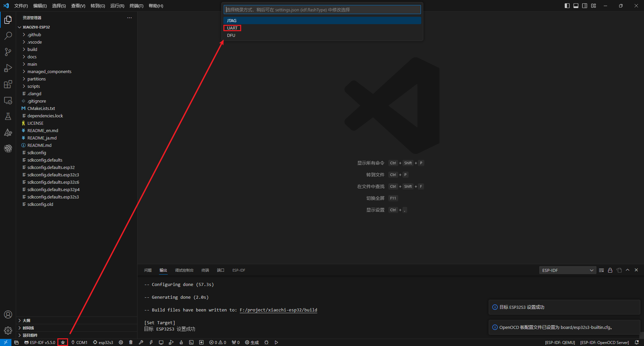Open Source Control view in activity bar

8,52
